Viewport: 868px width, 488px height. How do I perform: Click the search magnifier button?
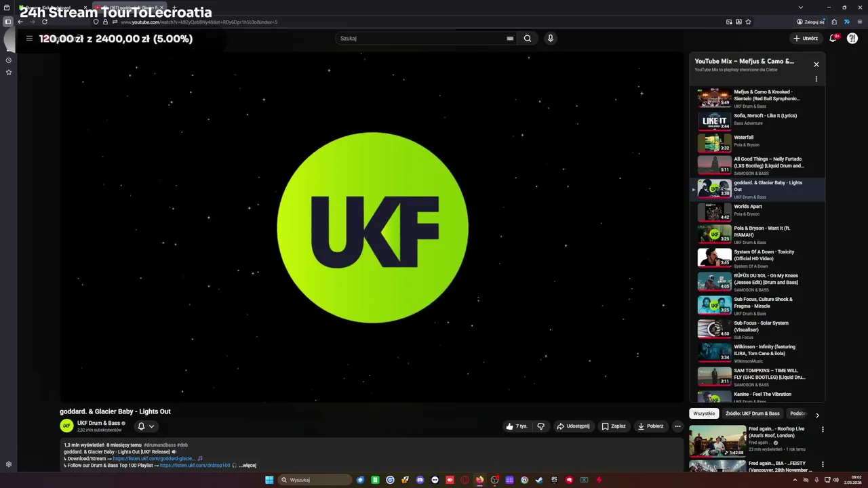(528, 39)
